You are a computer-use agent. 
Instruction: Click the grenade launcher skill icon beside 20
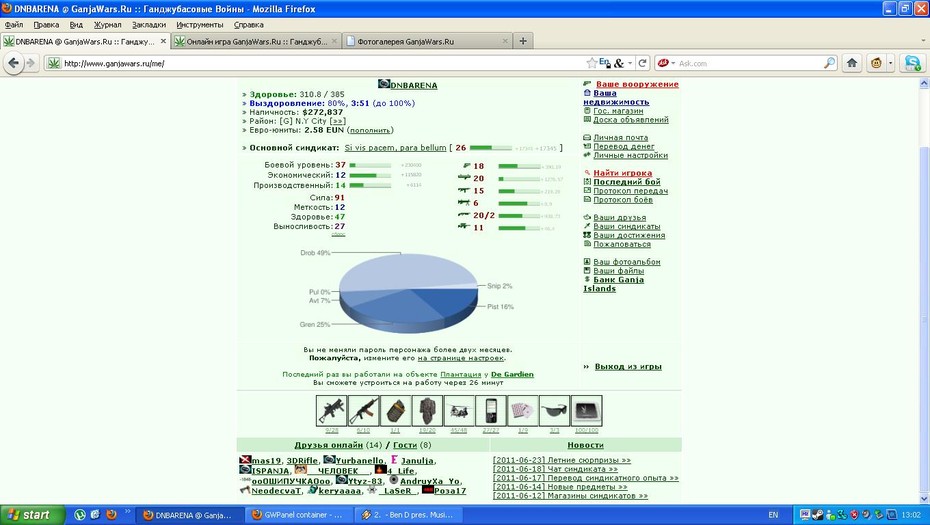[464, 178]
